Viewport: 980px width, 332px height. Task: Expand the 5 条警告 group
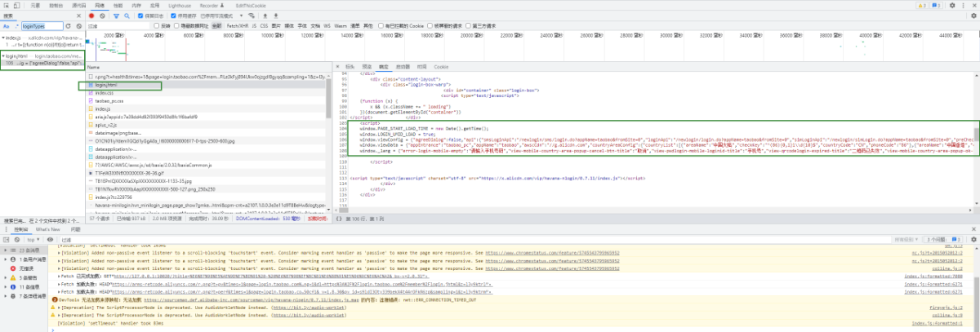[x=5, y=277]
